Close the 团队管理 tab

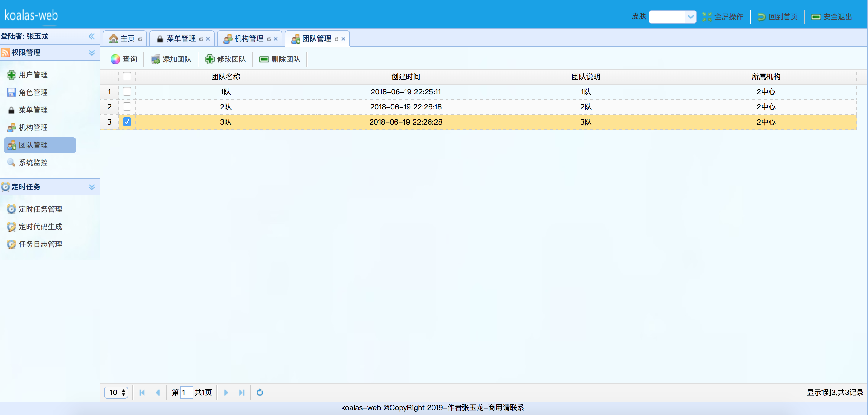343,39
